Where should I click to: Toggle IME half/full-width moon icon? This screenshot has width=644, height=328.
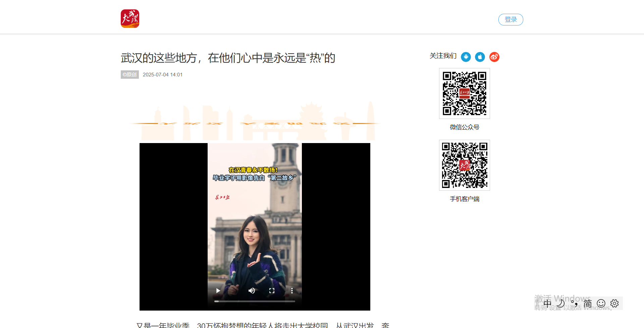pos(561,304)
